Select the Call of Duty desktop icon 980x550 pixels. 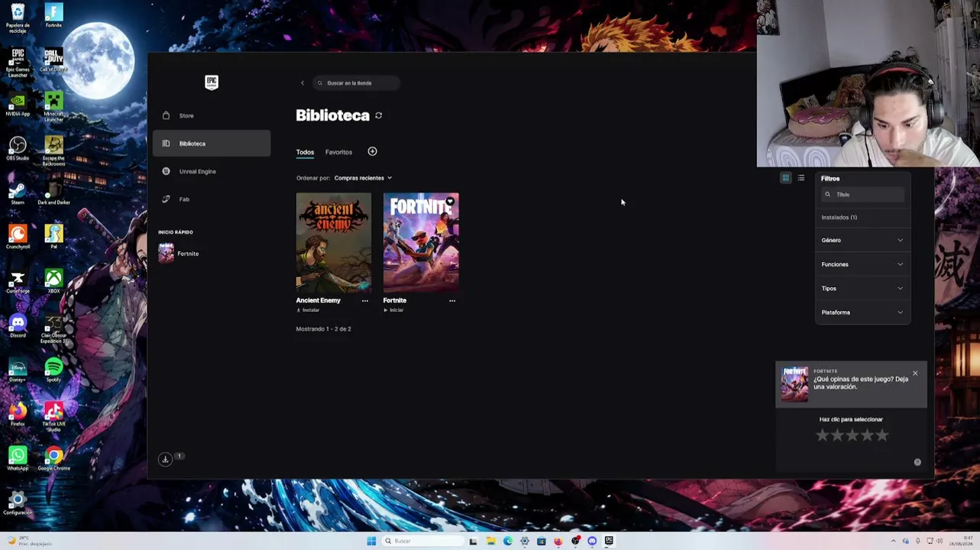click(x=53, y=60)
